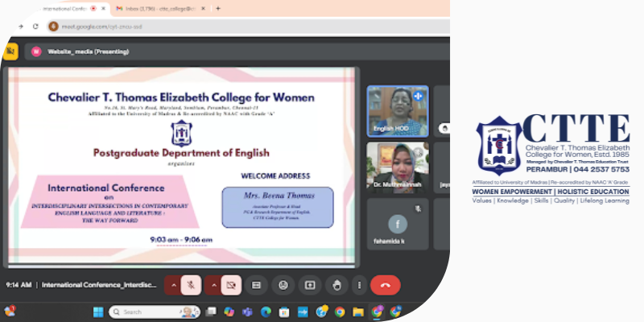Click the pink W presenter avatar
Image resolution: width=644 pixels, height=322 pixels.
pyautogui.click(x=36, y=52)
